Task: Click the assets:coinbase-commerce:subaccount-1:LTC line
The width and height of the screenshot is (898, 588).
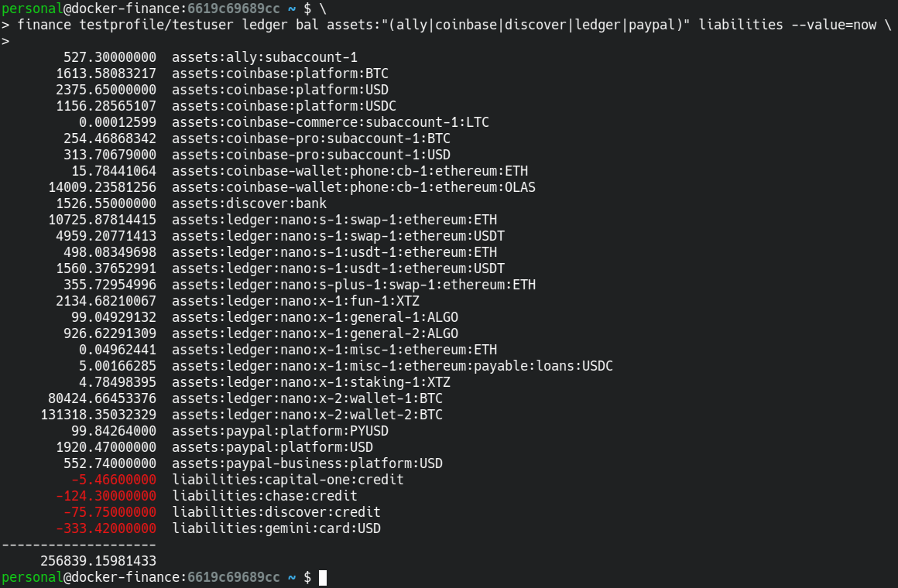Action: (x=331, y=122)
